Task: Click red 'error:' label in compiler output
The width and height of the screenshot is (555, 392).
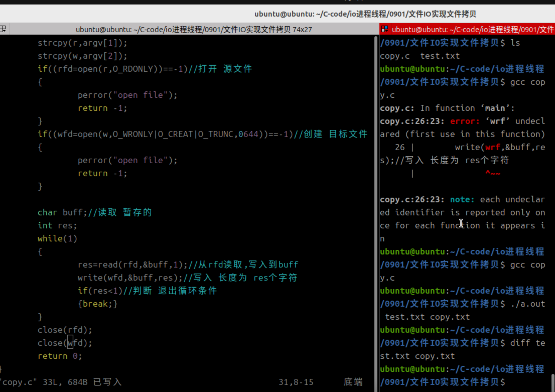Action: pos(465,121)
